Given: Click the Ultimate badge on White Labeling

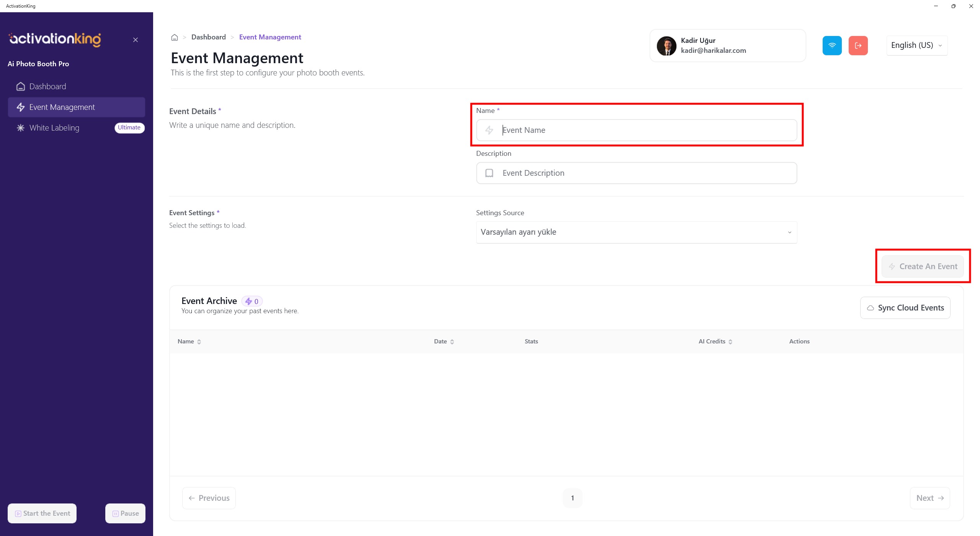Looking at the screenshot, I should (129, 127).
